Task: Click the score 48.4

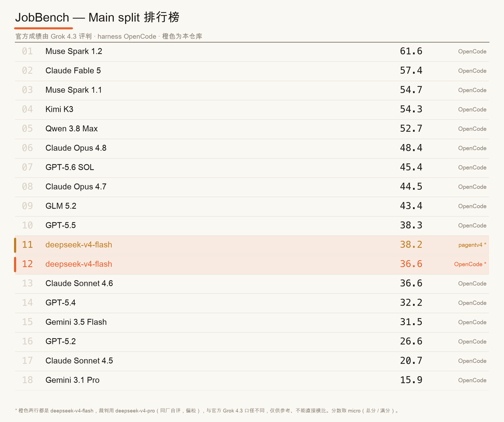Action: point(411,148)
